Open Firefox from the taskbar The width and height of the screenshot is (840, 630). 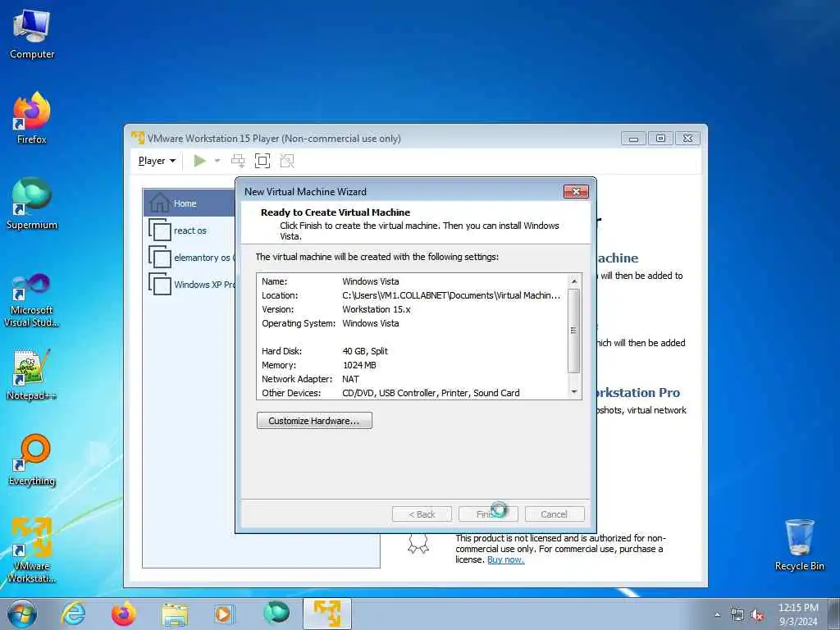pos(124,614)
